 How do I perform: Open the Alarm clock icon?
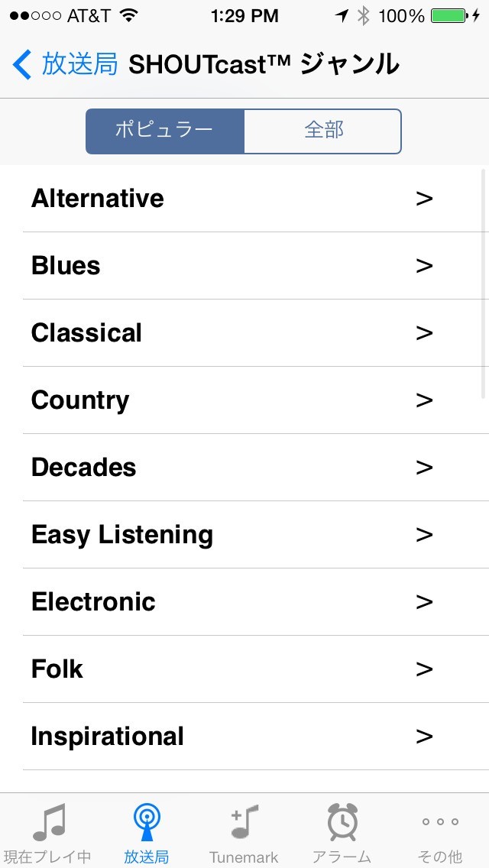click(x=342, y=823)
